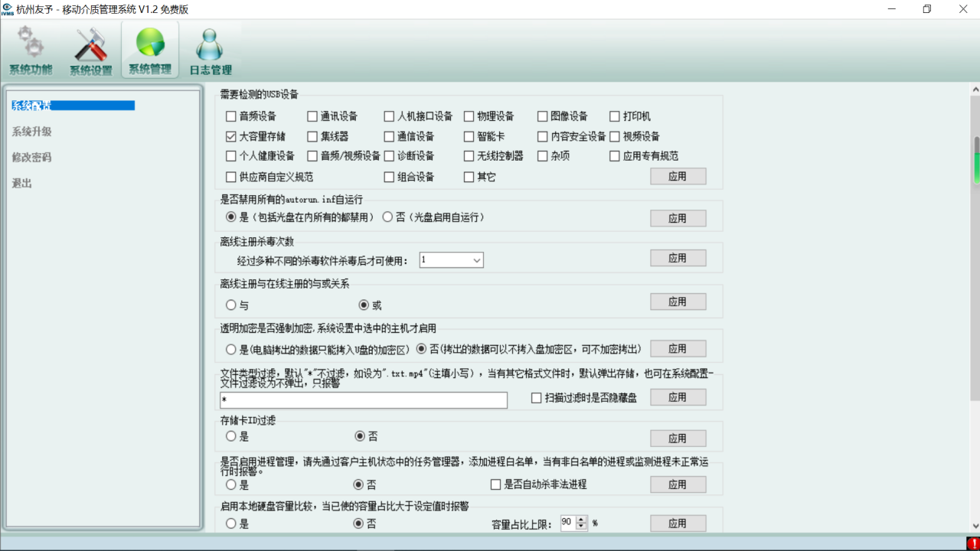Check the 智能卡 device checkbox
Image resolution: width=980 pixels, height=551 pixels.
[x=468, y=136]
